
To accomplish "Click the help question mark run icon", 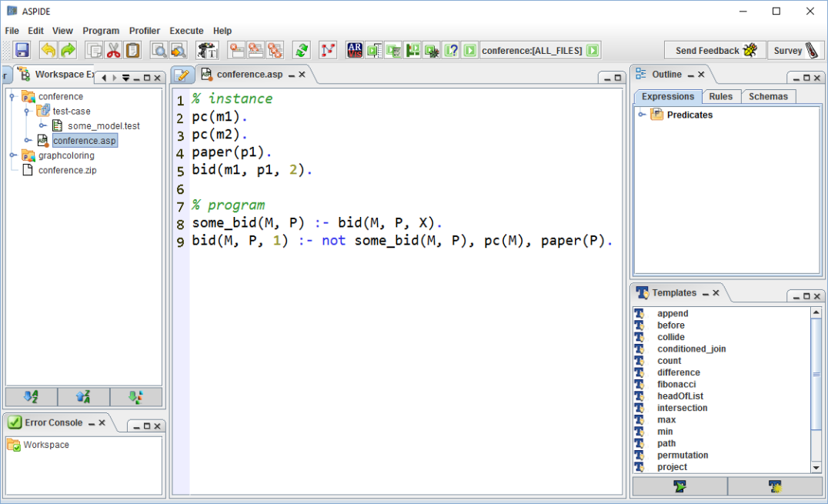I will click(x=451, y=50).
